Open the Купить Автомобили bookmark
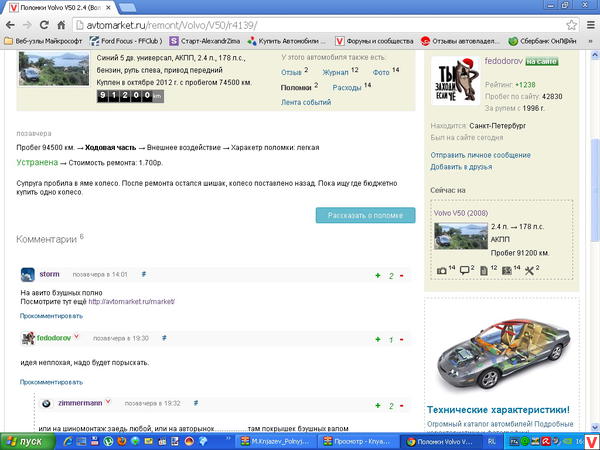This screenshot has width=600, height=450. coord(287,41)
